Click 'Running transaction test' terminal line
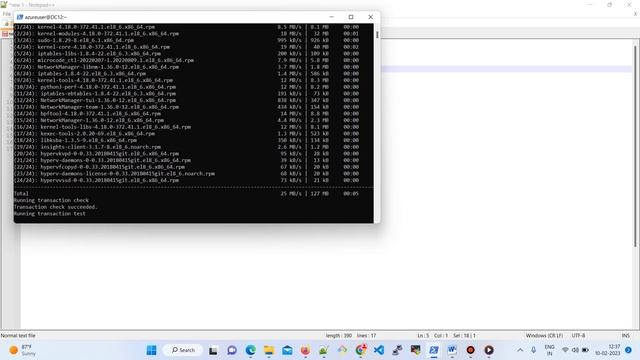Viewport: 640px width, 360px height. pos(50,213)
